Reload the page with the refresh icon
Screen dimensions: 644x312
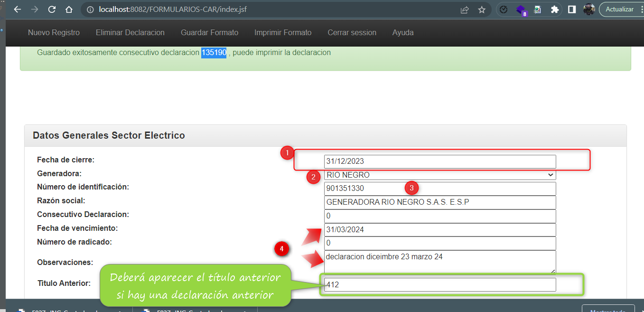(x=52, y=9)
